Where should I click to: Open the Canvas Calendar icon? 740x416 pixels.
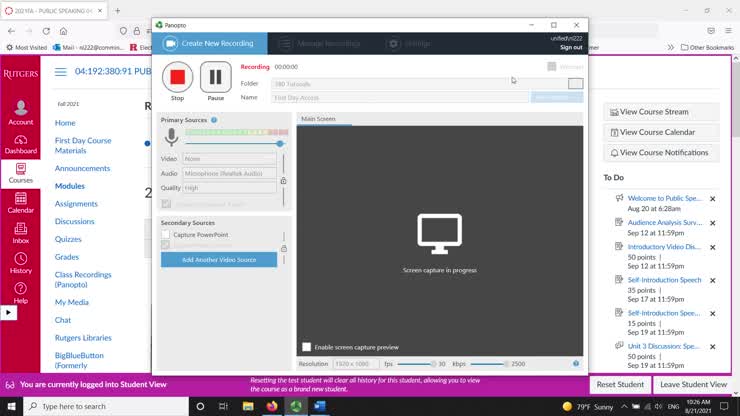(20, 200)
